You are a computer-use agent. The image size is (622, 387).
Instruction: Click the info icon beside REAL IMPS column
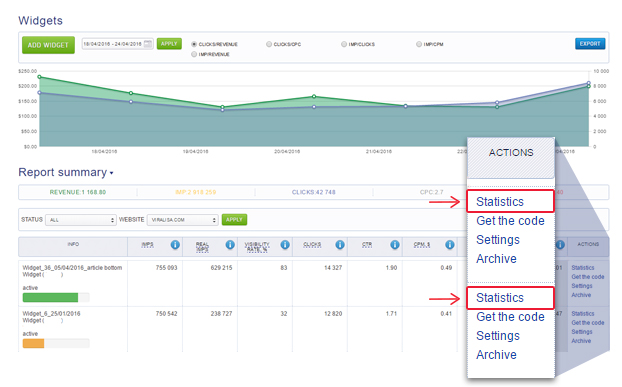point(230,245)
